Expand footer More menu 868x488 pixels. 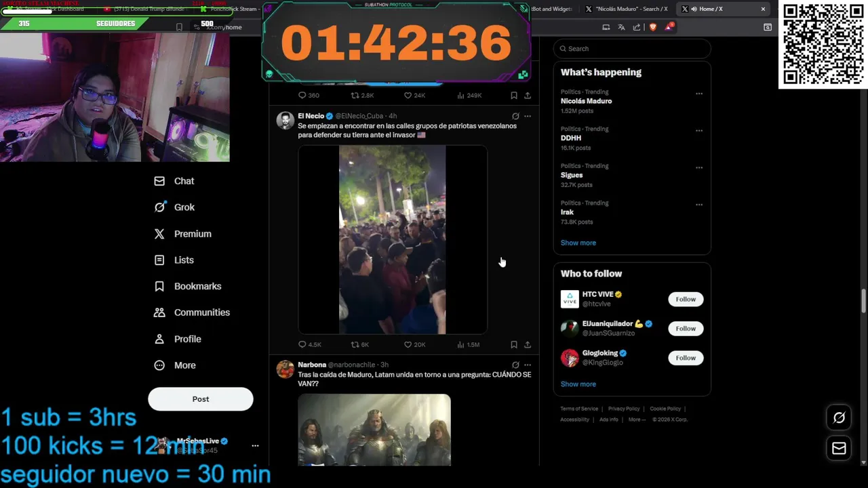click(636, 420)
